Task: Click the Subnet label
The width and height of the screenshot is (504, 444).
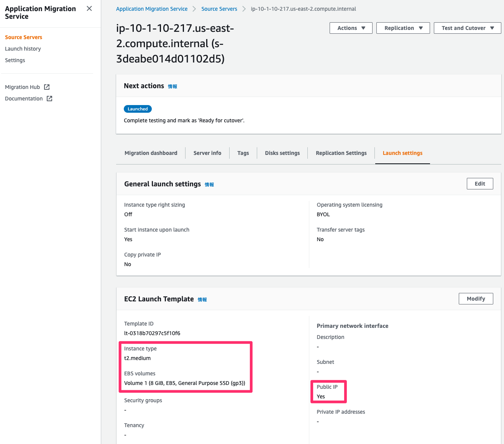Action: [325, 362]
